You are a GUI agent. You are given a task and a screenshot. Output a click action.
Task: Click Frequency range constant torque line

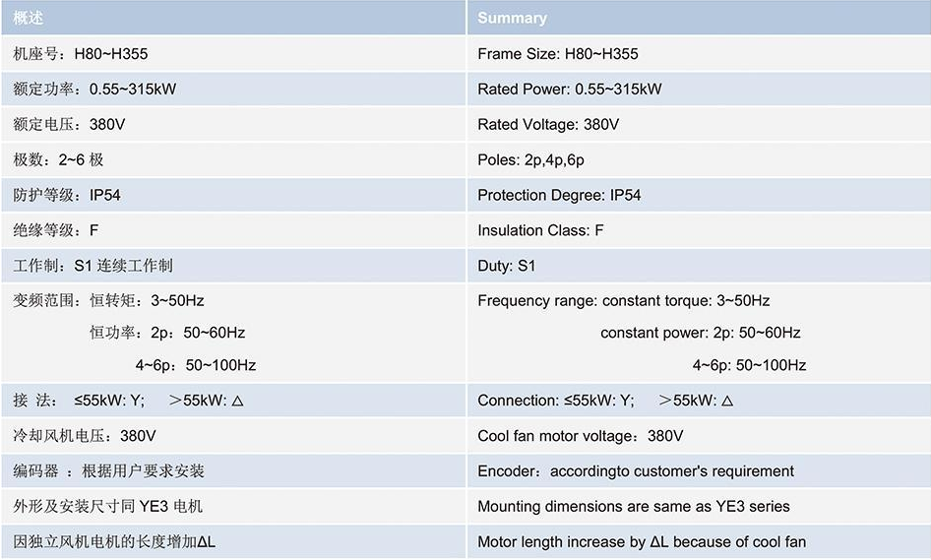point(623,300)
